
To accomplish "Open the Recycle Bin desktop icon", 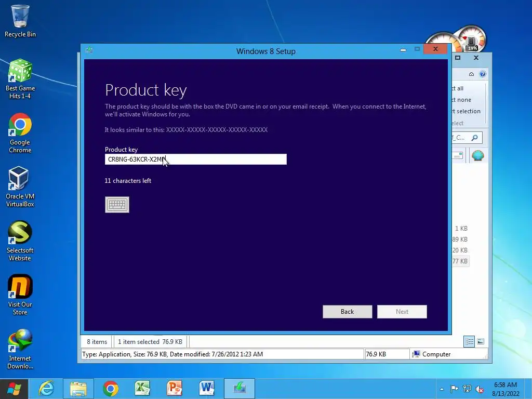I will point(20,21).
